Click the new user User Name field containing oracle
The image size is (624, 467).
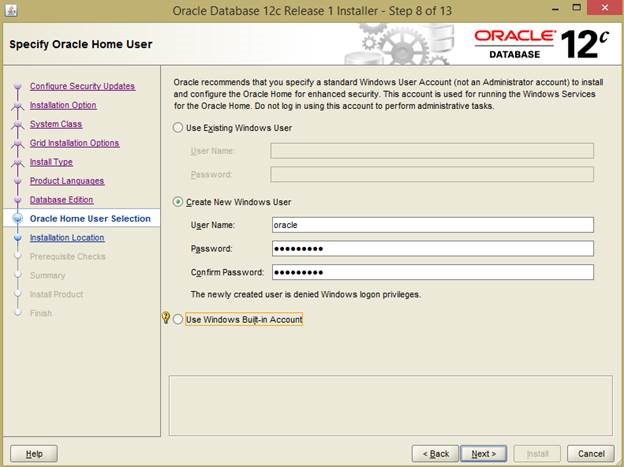(433, 225)
